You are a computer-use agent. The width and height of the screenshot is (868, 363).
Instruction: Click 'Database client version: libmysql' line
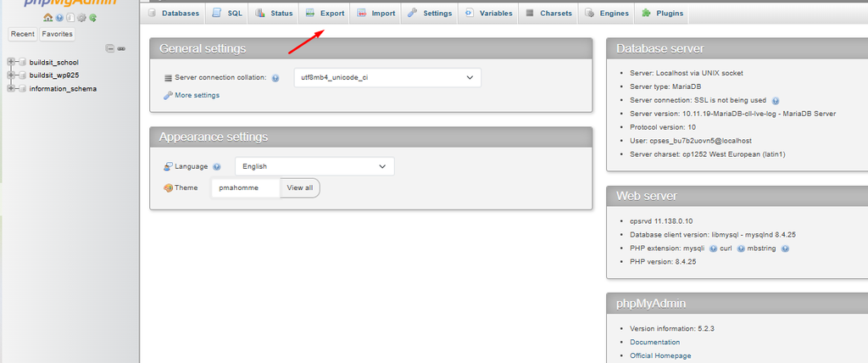713,234
